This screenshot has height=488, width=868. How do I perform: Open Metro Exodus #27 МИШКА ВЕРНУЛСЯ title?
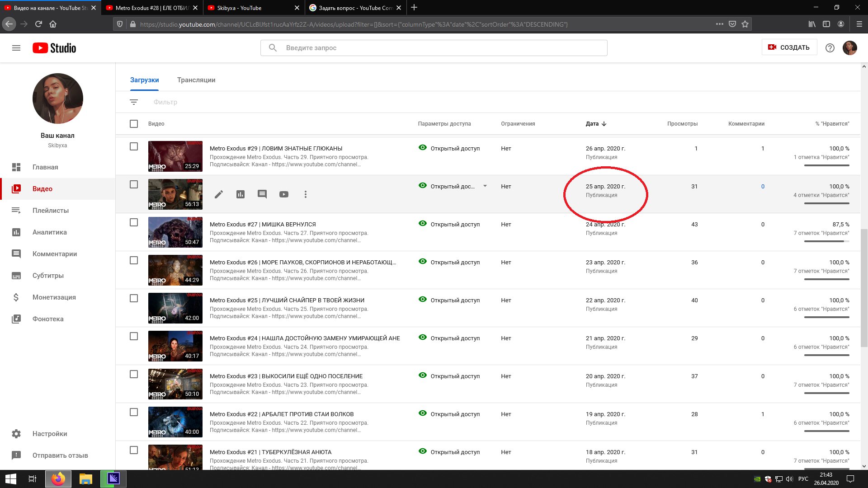click(263, 224)
